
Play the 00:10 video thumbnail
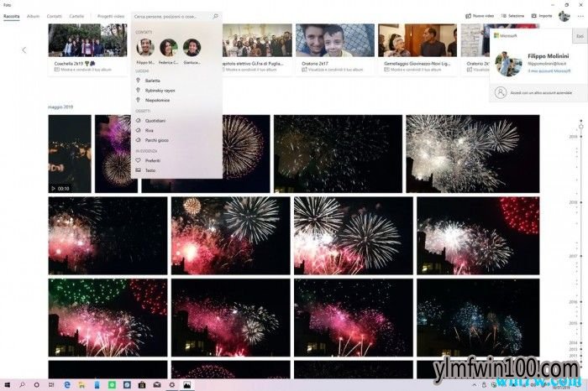[70, 154]
